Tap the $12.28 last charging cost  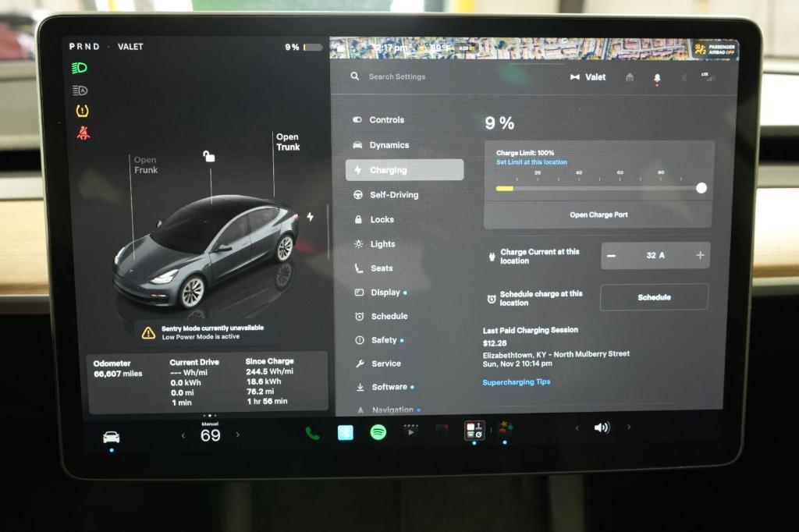click(494, 343)
